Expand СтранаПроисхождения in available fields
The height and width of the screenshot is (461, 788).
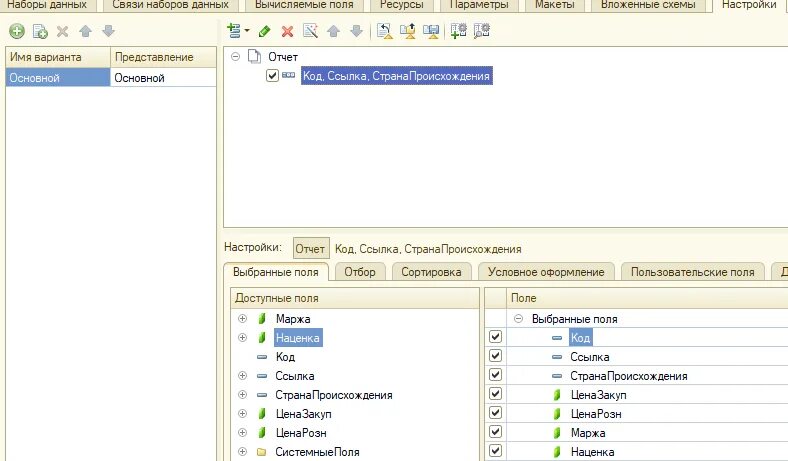(242, 395)
